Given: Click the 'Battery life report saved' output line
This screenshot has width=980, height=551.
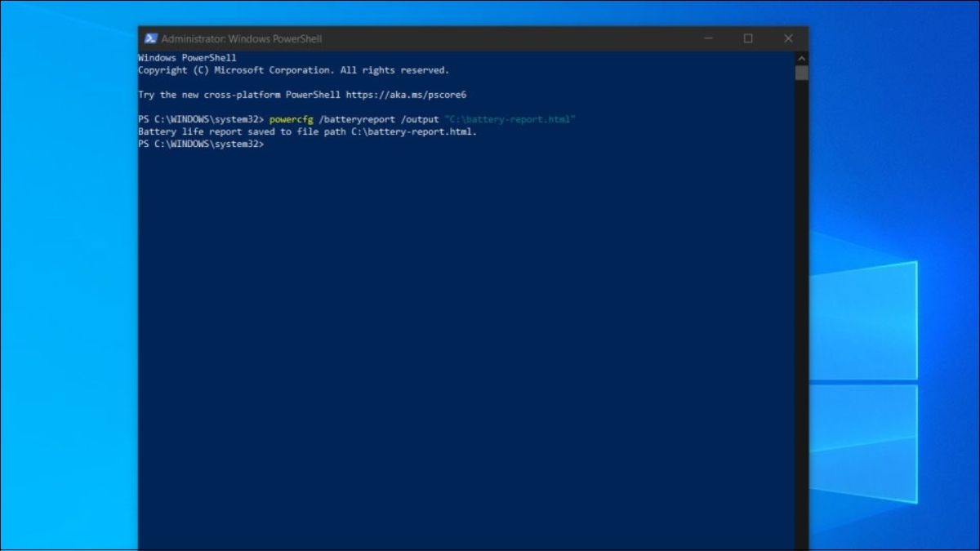Looking at the screenshot, I should 307,131.
